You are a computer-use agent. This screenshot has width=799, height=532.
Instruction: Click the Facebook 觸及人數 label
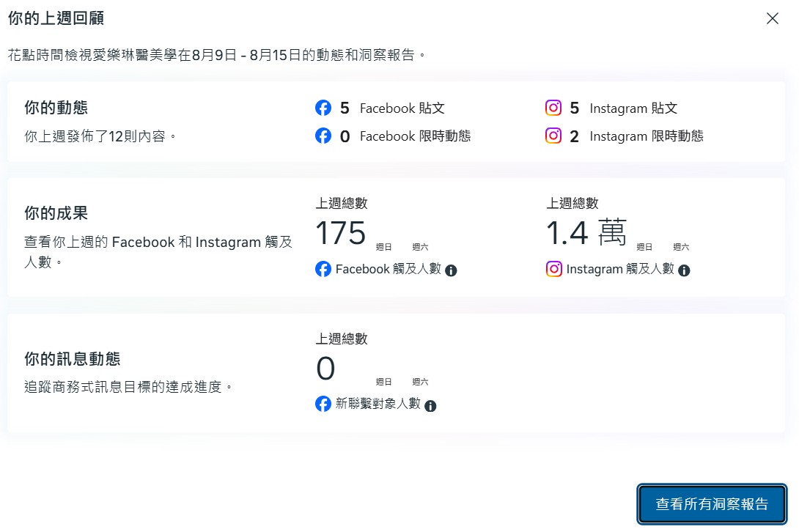coord(389,269)
